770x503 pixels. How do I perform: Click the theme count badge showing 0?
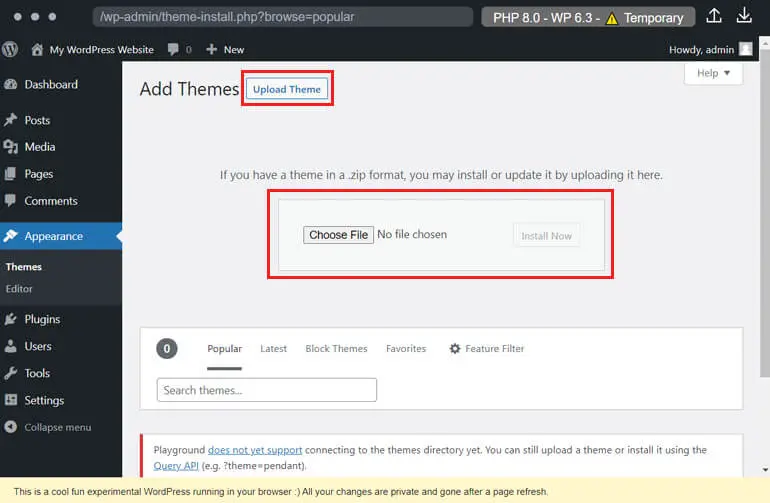pyautogui.click(x=166, y=349)
